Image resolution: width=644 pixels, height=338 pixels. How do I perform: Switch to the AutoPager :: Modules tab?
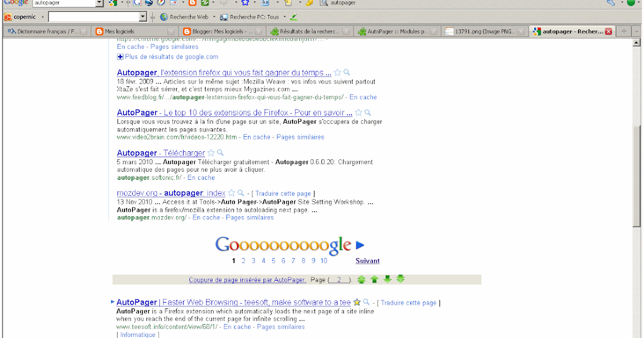[398, 32]
